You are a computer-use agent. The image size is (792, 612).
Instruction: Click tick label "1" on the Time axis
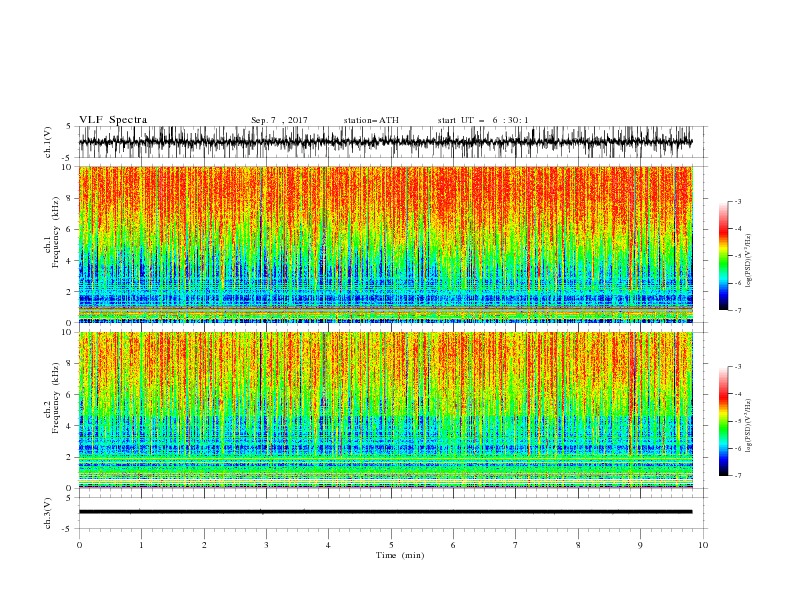click(x=141, y=545)
